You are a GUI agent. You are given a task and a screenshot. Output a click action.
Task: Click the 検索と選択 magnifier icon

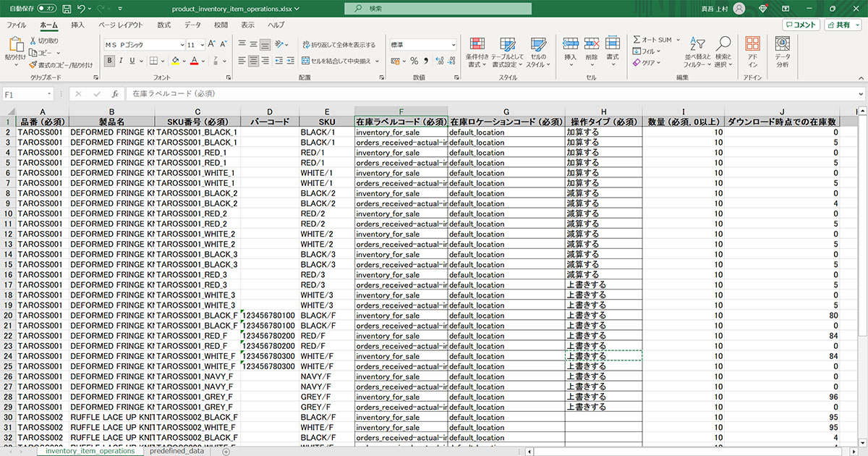[723, 53]
